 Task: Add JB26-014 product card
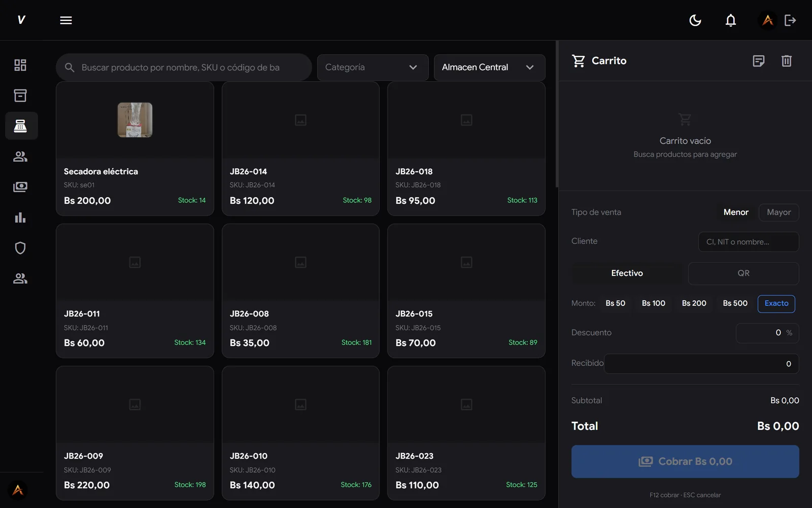click(x=300, y=149)
